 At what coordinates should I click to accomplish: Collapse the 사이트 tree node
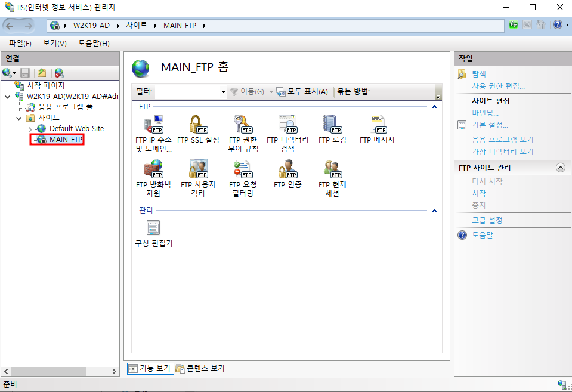coord(19,118)
